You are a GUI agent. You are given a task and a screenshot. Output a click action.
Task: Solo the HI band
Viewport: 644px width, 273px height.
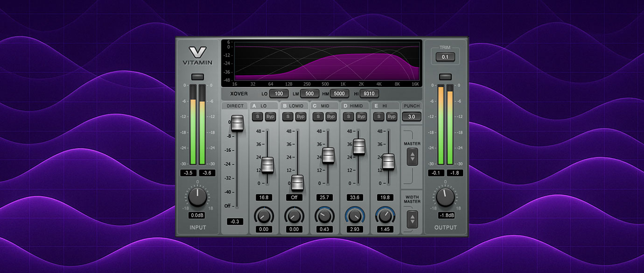[379, 116]
